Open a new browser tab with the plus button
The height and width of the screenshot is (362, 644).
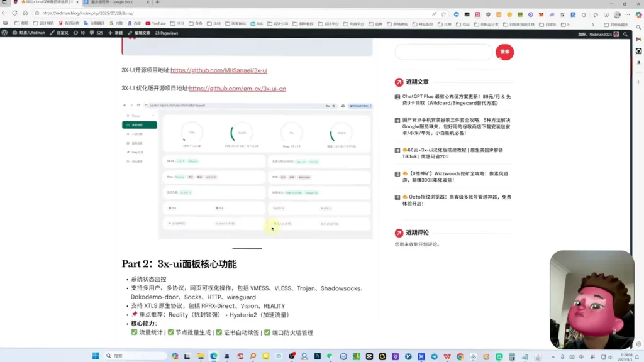157,3
